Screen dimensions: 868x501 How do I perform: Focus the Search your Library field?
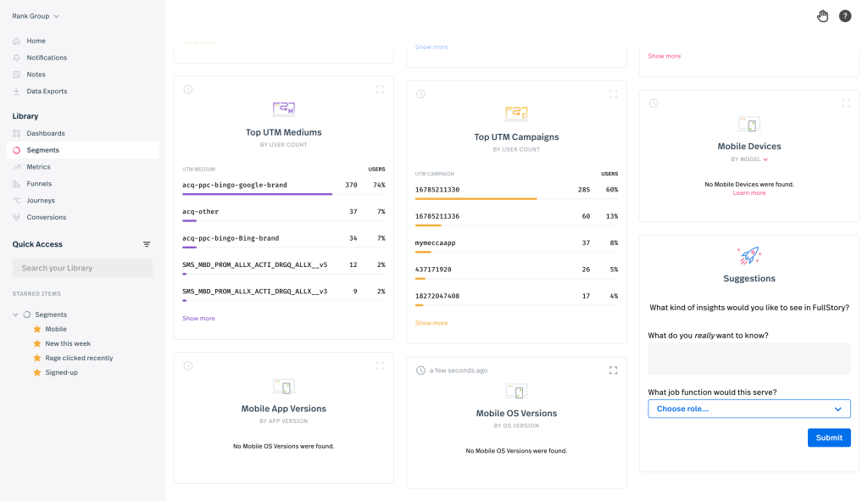82,268
